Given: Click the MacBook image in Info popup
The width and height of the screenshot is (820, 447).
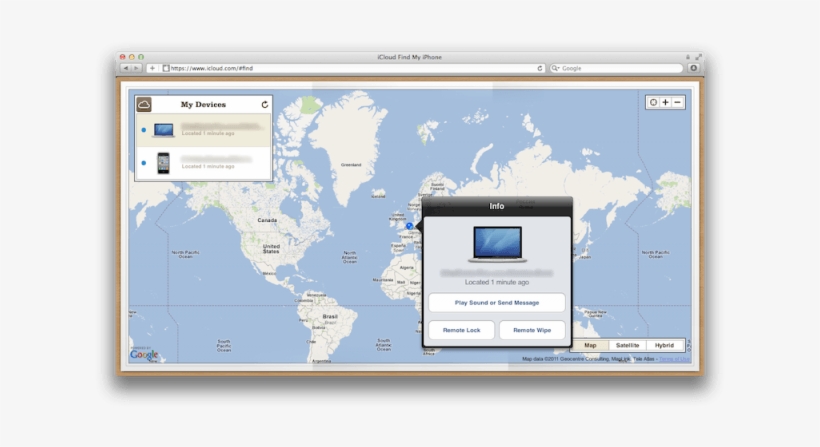Looking at the screenshot, I should pyautogui.click(x=497, y=244).
